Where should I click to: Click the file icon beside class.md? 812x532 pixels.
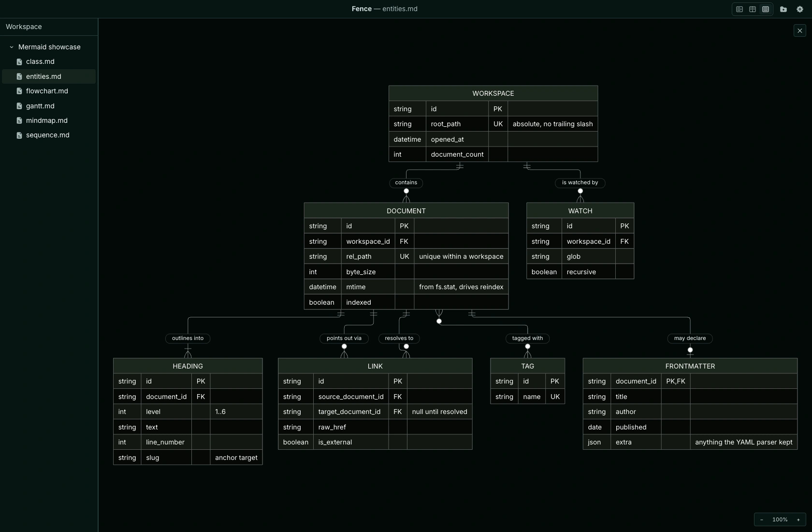(x=19, y=62)
